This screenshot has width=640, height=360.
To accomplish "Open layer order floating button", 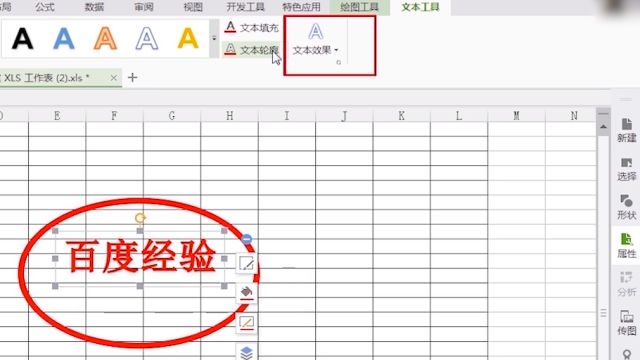I will pos(247,352).
